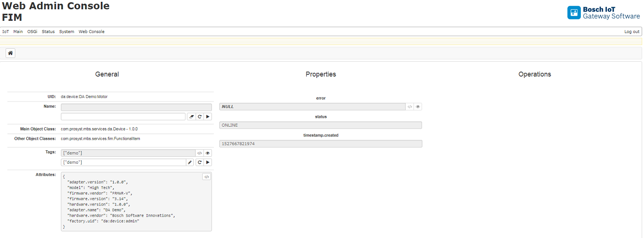The width and height of the screenshot is (644, 238).
Task: Open the IoT menu
Action: 6,32
